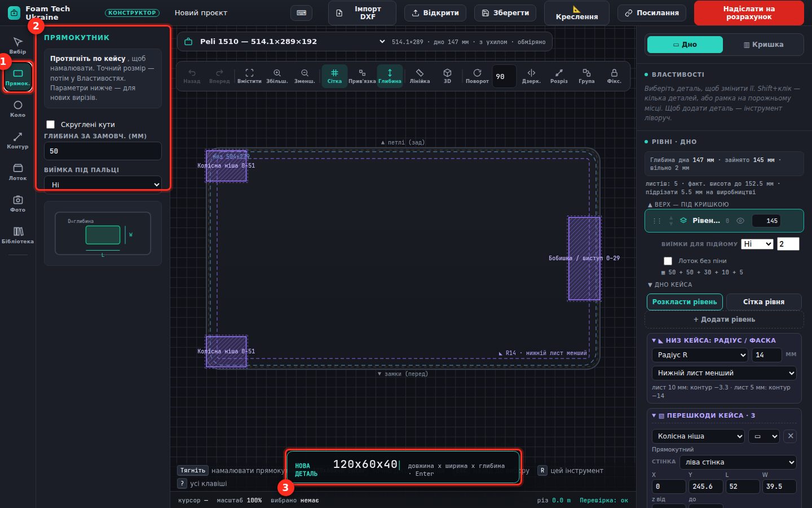This screenshot has height=508, width=812.
Task: Open Виїмки для підйому dropdown
Action: coord(757,244)
